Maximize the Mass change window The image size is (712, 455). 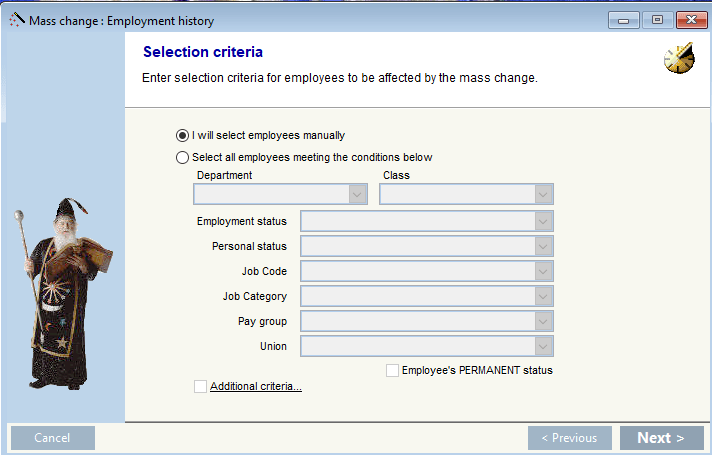point(657,20)
